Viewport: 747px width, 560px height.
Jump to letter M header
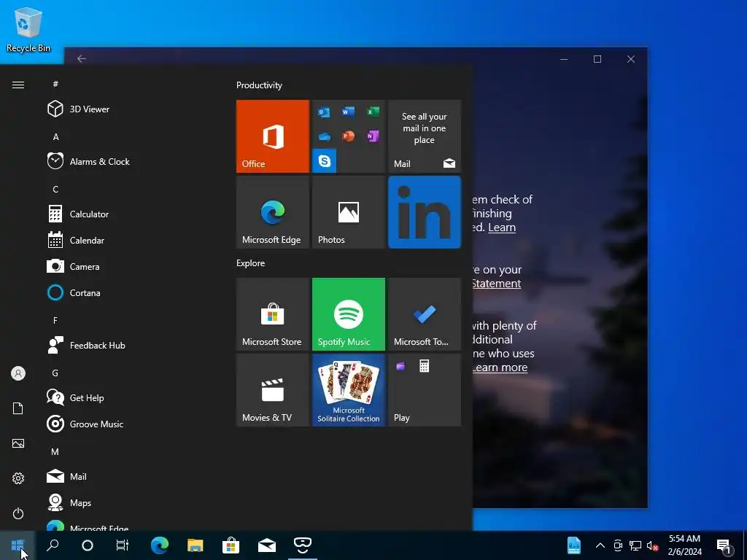[x=55, y=451]
